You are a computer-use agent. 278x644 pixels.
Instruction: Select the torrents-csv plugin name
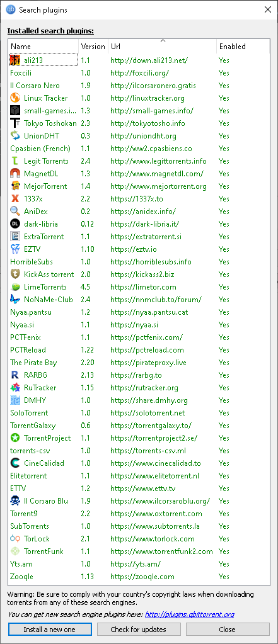tap(30, 451)
